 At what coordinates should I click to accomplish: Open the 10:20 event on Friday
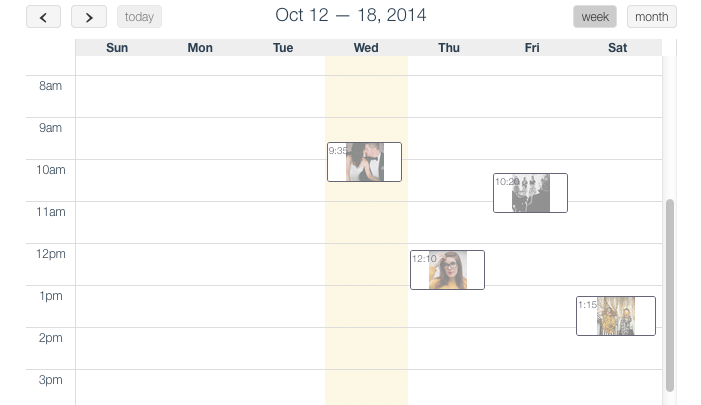(530, 193)
